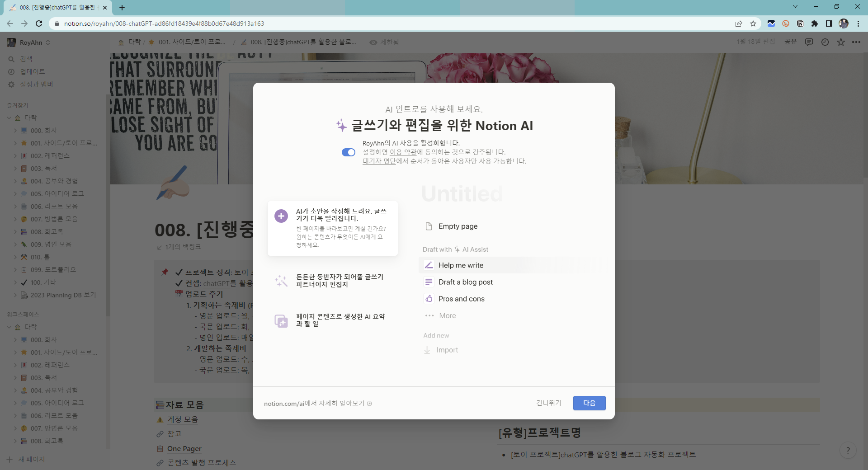Screen dimensions: 868x470
Task: Open browser extensions puzzle icon
Action: tap(815, 23)
